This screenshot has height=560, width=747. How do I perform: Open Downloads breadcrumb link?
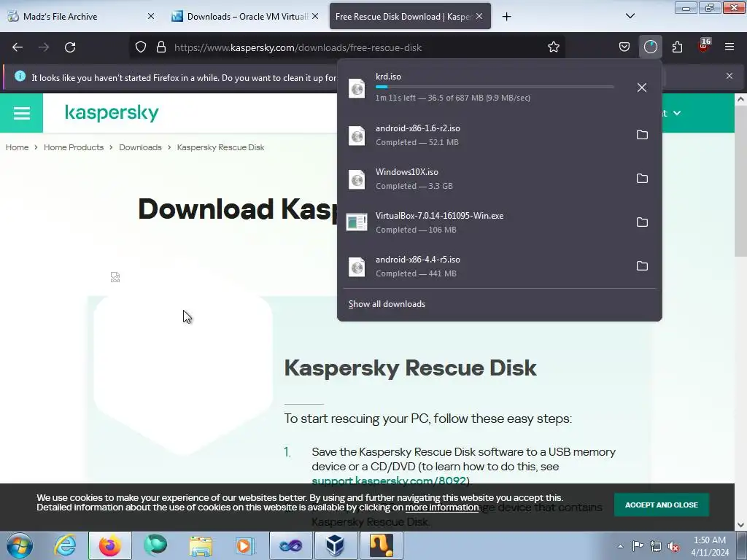(140, 147)
